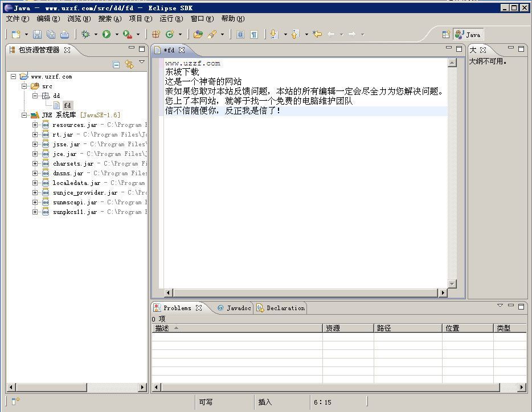Click the 位置 column header
The image size is (532, 412).
point(468,328)
